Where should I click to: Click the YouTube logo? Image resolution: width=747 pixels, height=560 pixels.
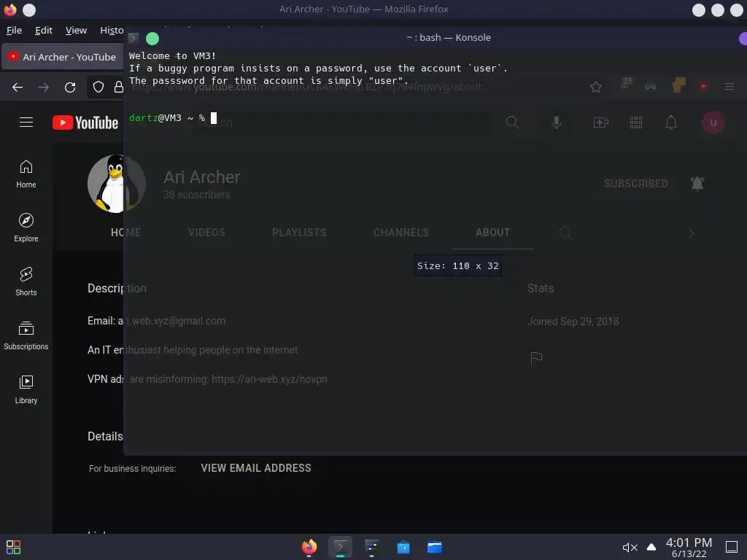click(85, 122)
